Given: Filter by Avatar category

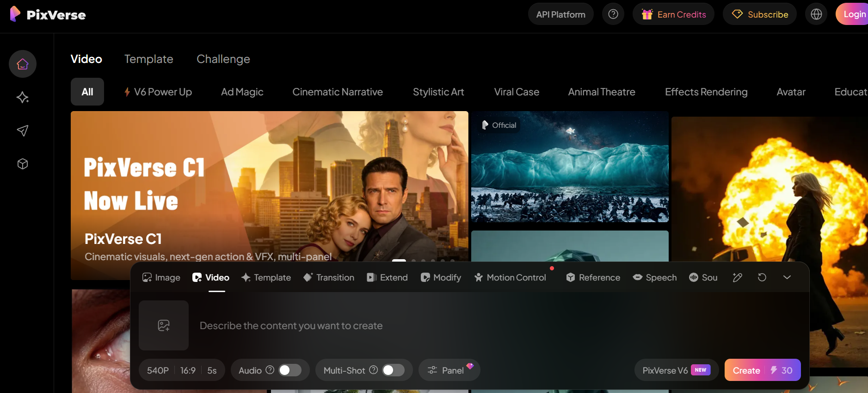Looking at the screenshot, I should [791, 92].
